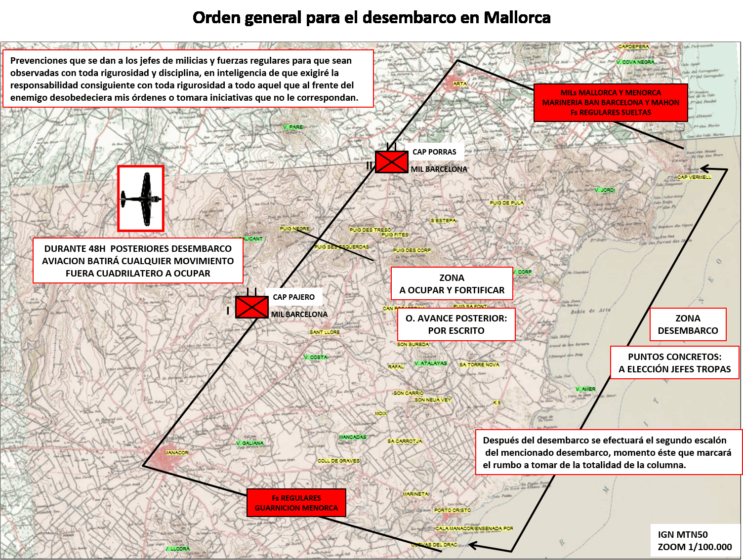Click the ARTA town label
The height and width of the screenshot is (560, 743).
pos(460,84)
